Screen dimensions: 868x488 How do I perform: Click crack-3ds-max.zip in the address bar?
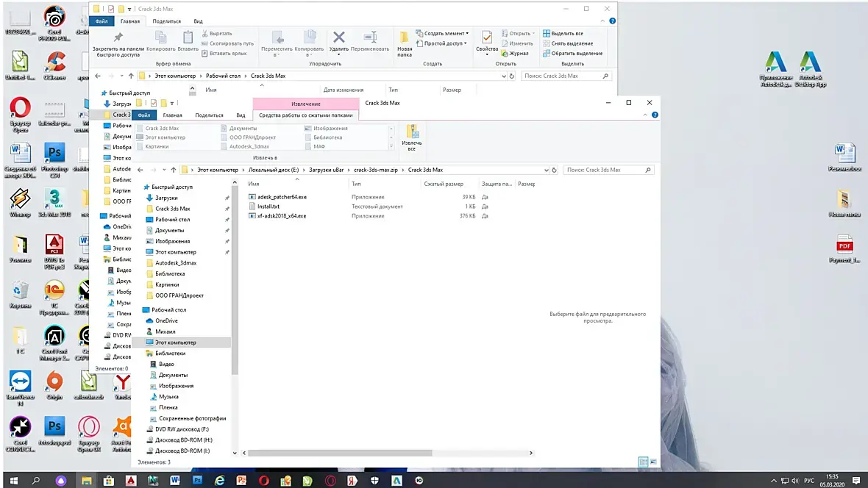375,170
